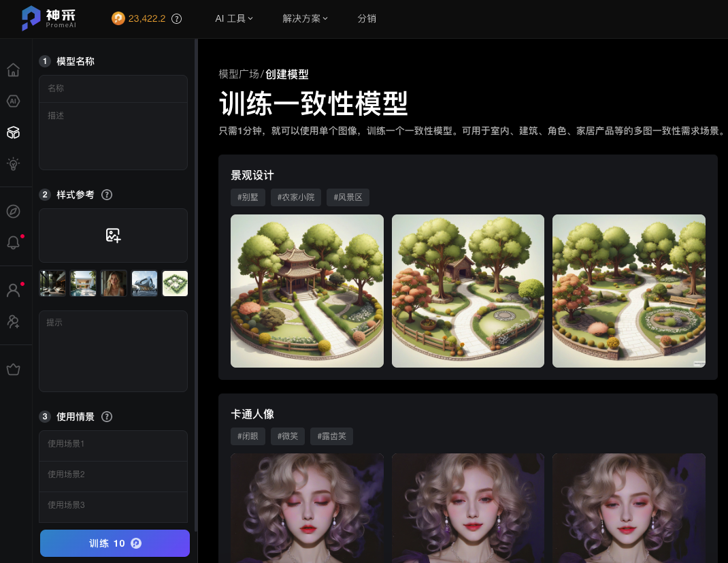Click the invite-user icon in sidebar
The width and height of the screenshot is (728, 563).
point(13,321)
